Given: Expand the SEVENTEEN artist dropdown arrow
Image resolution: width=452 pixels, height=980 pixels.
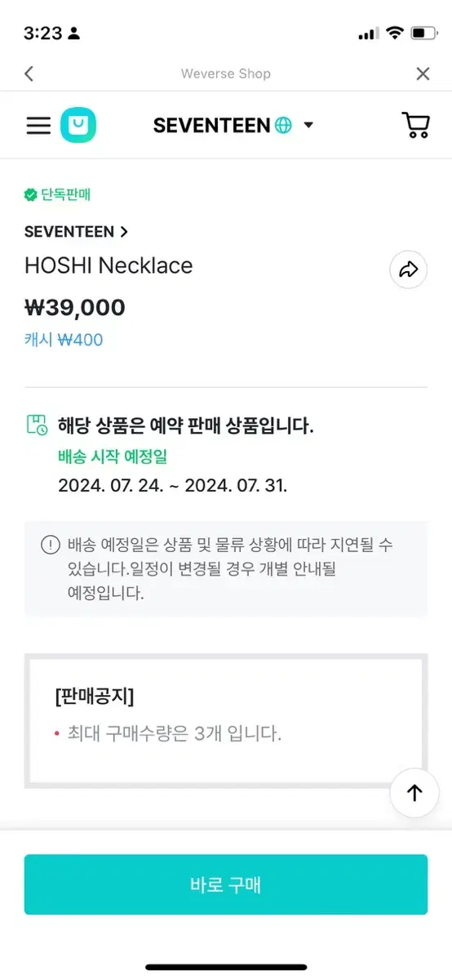Looking at the screenshot, I should [x=308, y=125].
